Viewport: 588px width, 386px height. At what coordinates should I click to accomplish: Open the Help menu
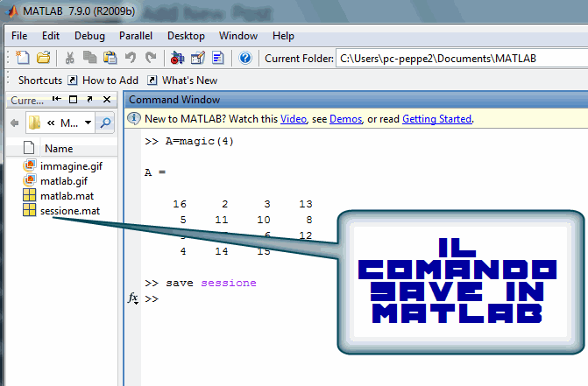tap(283, 36)
